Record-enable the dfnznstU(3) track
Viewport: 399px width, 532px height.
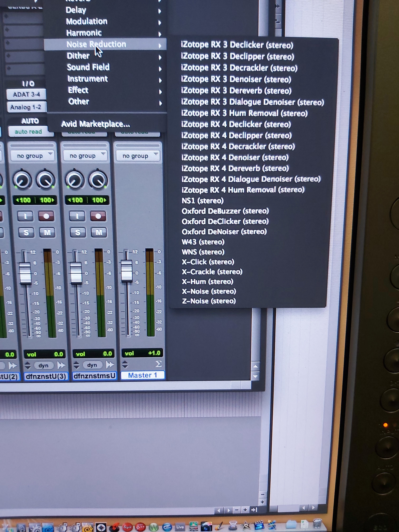[46, 216]
